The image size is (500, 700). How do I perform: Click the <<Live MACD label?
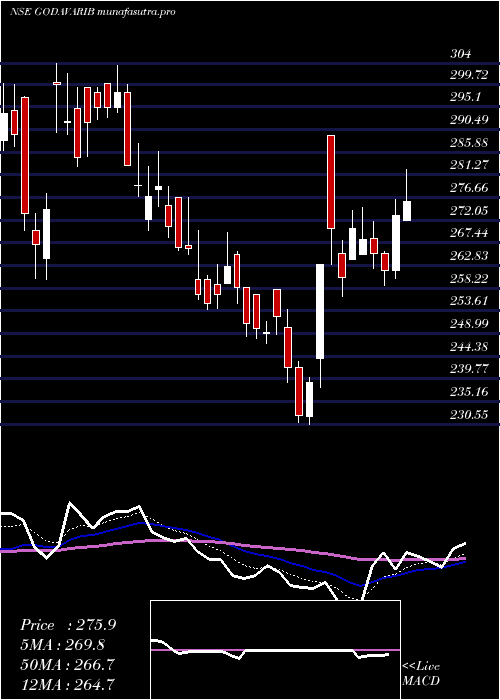421,674
